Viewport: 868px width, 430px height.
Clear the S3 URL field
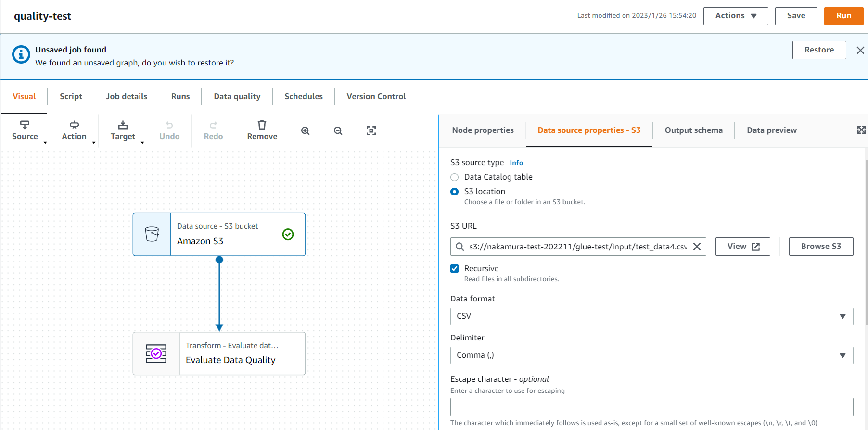click(697, 247)
